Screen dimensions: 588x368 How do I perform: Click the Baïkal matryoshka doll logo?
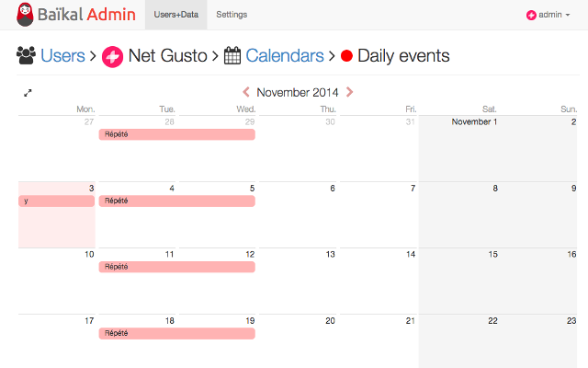click(x=25, y=15)
